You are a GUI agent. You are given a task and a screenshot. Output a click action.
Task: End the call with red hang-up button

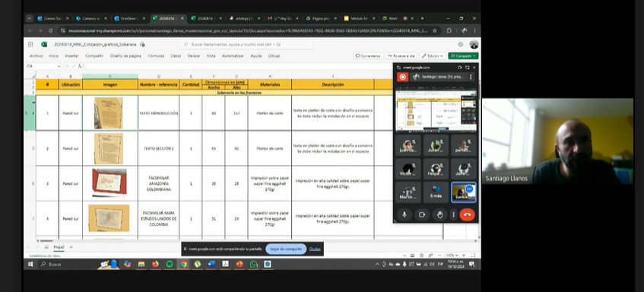click(x=467, y=214)
